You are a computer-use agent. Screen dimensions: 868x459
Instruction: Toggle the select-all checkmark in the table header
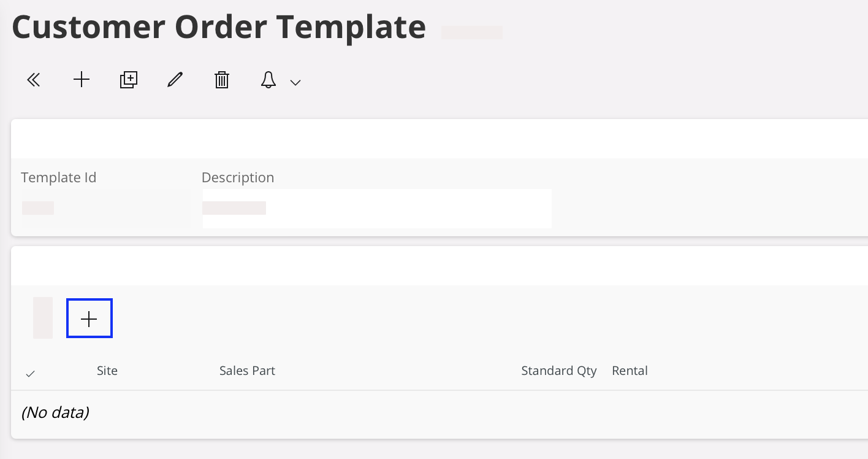tap(31, 373)
